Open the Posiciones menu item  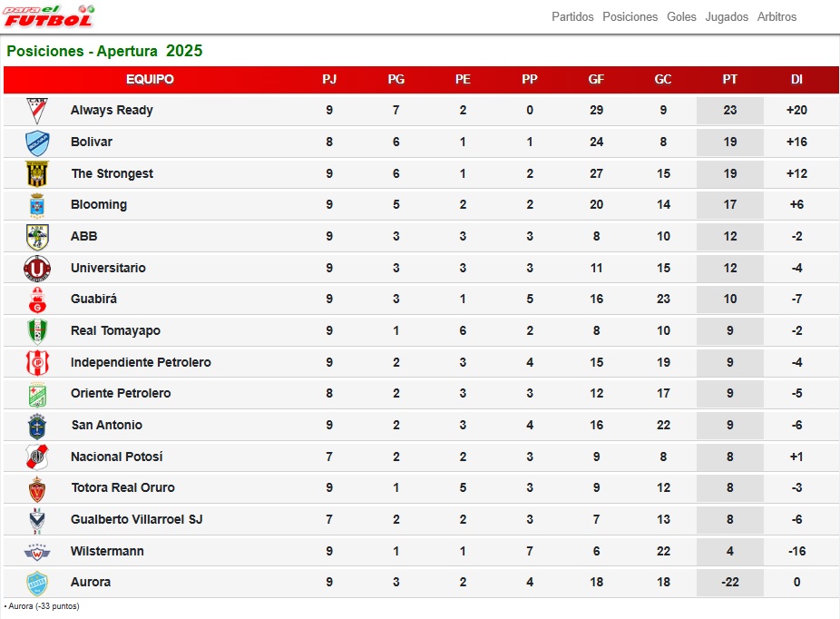coord(630,16)
